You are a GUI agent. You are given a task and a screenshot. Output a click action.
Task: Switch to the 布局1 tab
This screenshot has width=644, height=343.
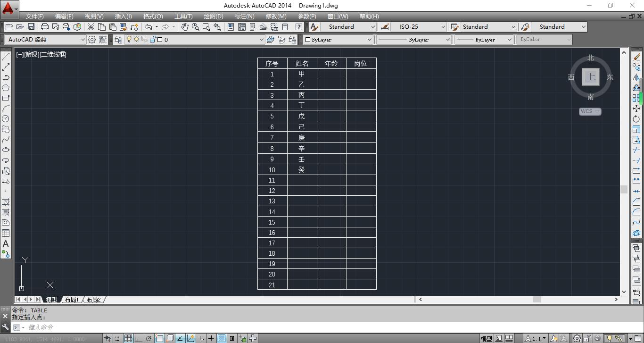click(72, 299)
